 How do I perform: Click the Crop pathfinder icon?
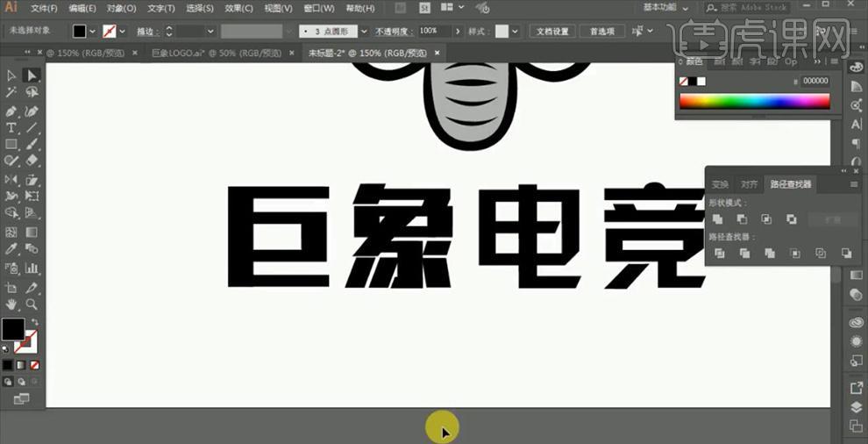click(795, 254)
